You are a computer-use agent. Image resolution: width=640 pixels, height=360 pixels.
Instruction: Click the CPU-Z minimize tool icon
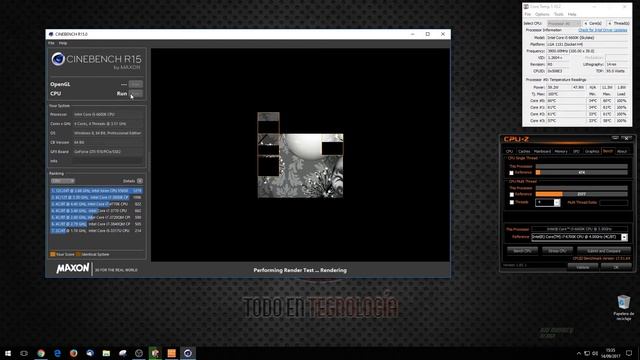click(615, 138)
